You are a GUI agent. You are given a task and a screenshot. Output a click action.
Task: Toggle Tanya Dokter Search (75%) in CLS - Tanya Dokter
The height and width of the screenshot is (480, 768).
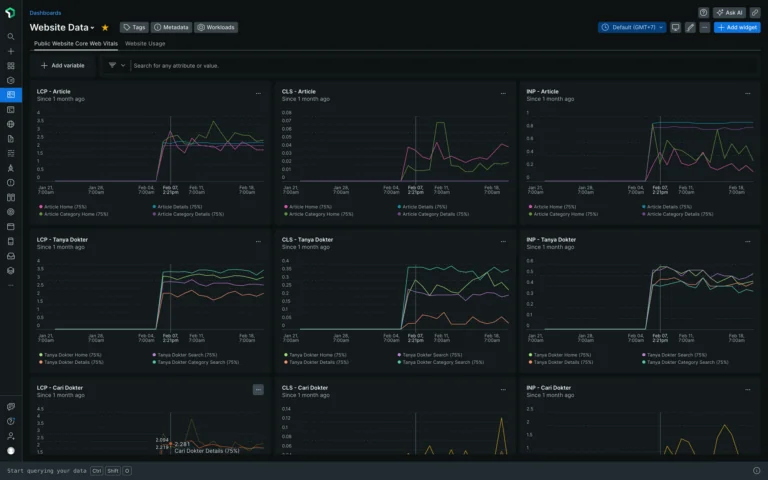click(x=430, y=355)
